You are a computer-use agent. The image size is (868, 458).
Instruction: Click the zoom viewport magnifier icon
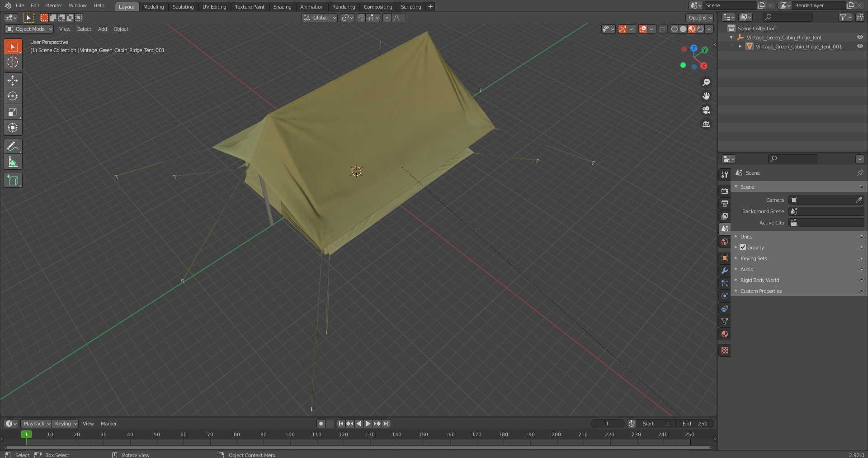point(706,82)
